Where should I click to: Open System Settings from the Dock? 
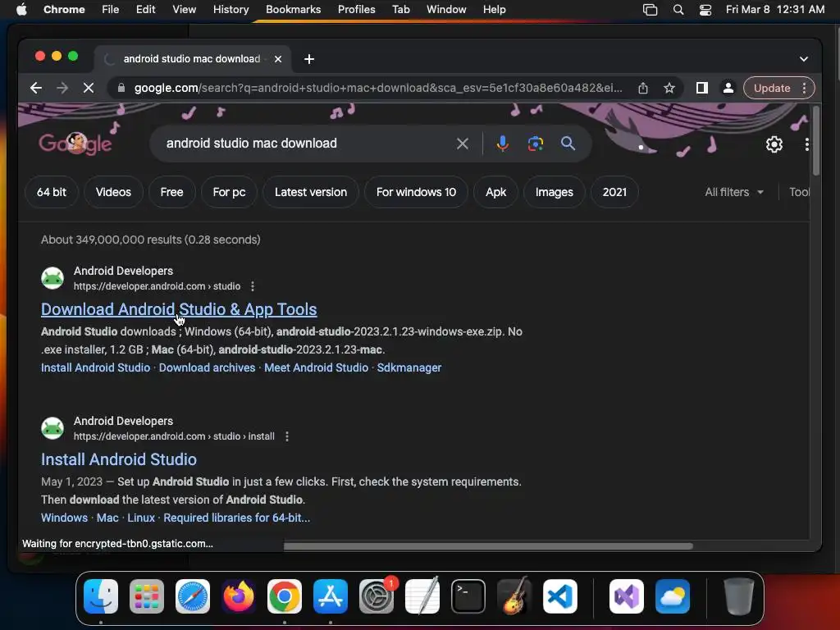pos(377,596)
